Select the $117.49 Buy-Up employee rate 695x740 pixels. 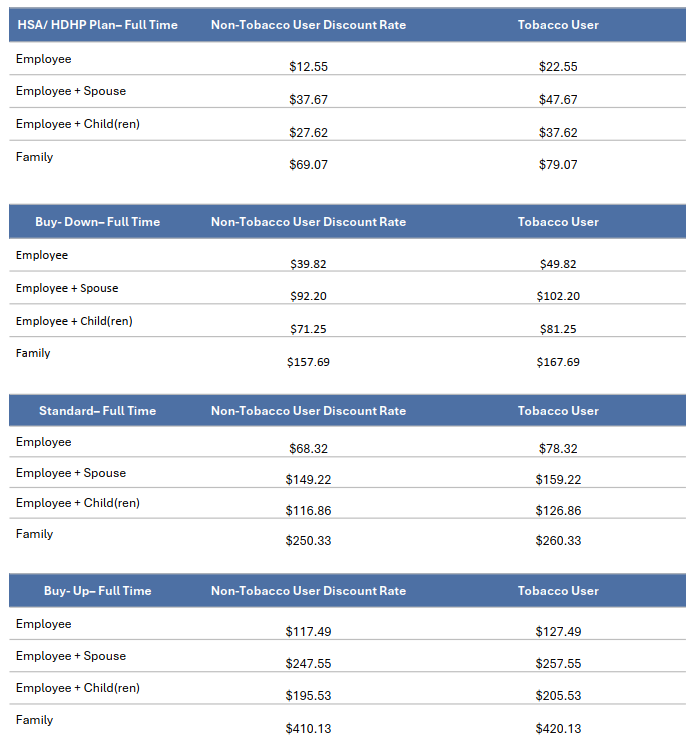click(x=308, y=632)
